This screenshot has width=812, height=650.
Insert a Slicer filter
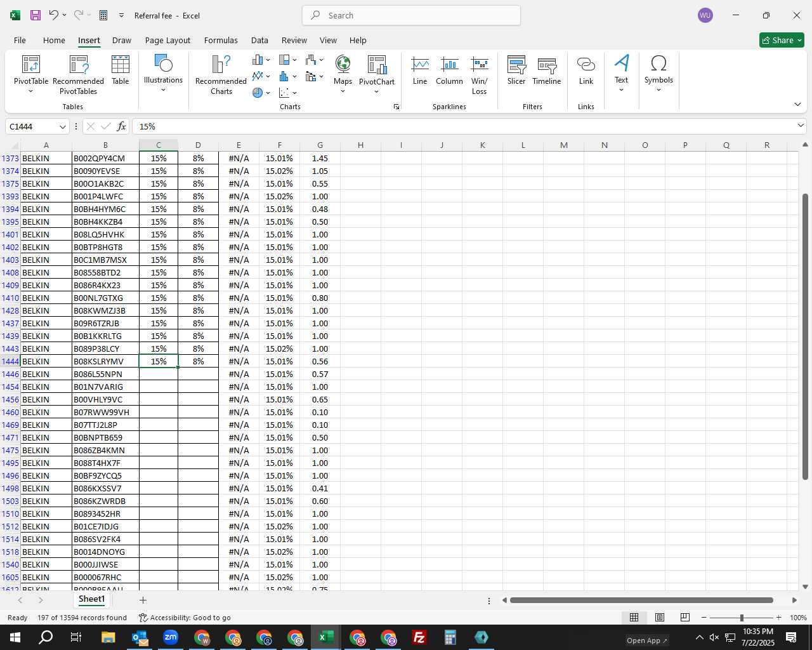click(x=516, y=71)
